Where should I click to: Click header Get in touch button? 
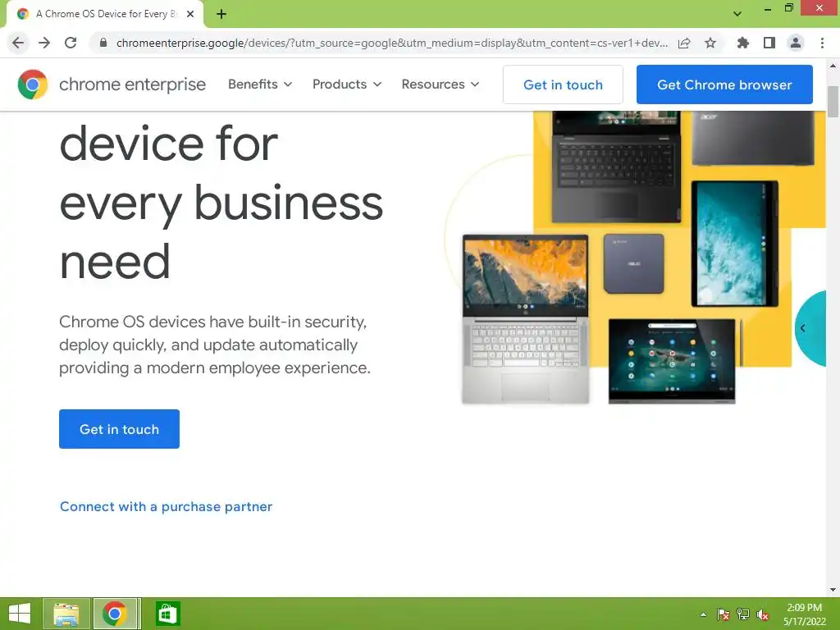coord(563,84)
